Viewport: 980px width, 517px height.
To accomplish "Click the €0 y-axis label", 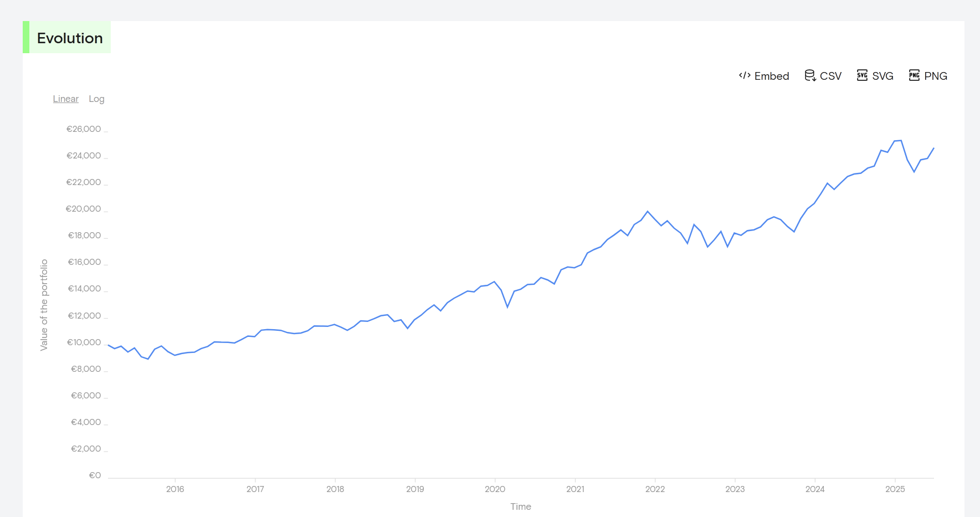I will coord(95,475).
